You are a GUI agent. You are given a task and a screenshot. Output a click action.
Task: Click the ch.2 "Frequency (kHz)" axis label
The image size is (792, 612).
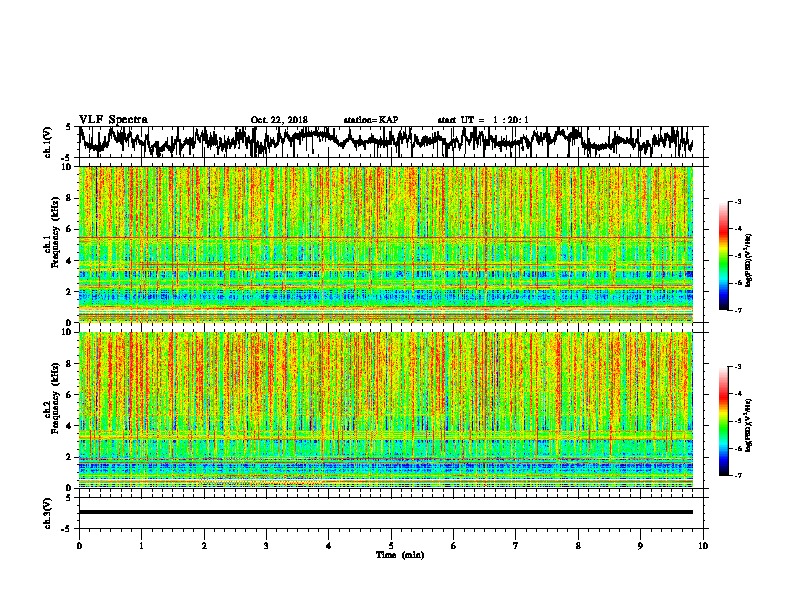(x=55, y=398)
